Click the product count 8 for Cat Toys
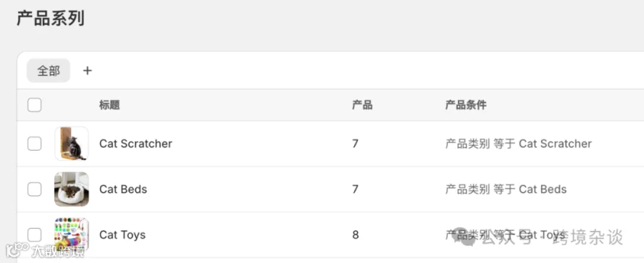The image size is (644, 263). (x=355, y=234)
